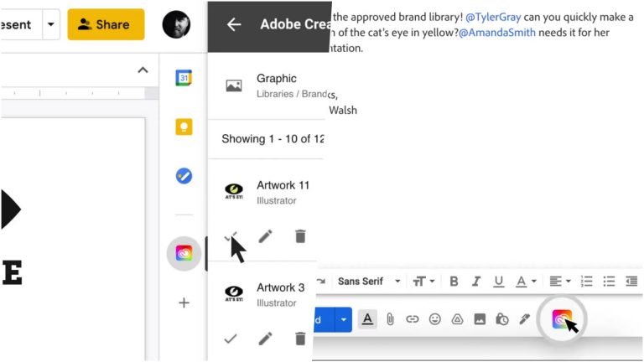The height and width of the screenshot is (362, 644).
Task: Click the insert signature pen icon
Action: point(524,319)
